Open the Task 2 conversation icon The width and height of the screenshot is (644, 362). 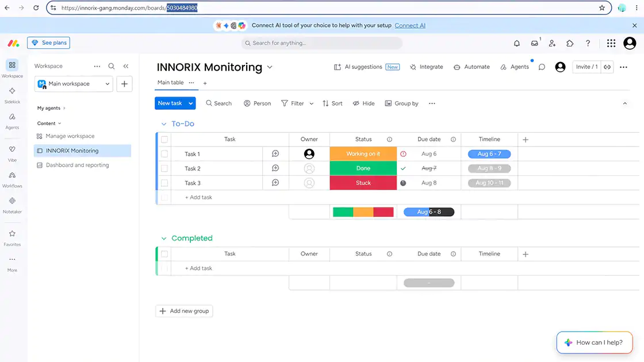point(275,168)
